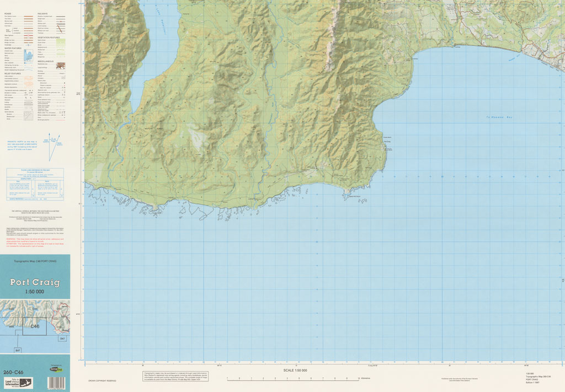Click the map purchase information box
565x392 pixels.
(175, 376)
